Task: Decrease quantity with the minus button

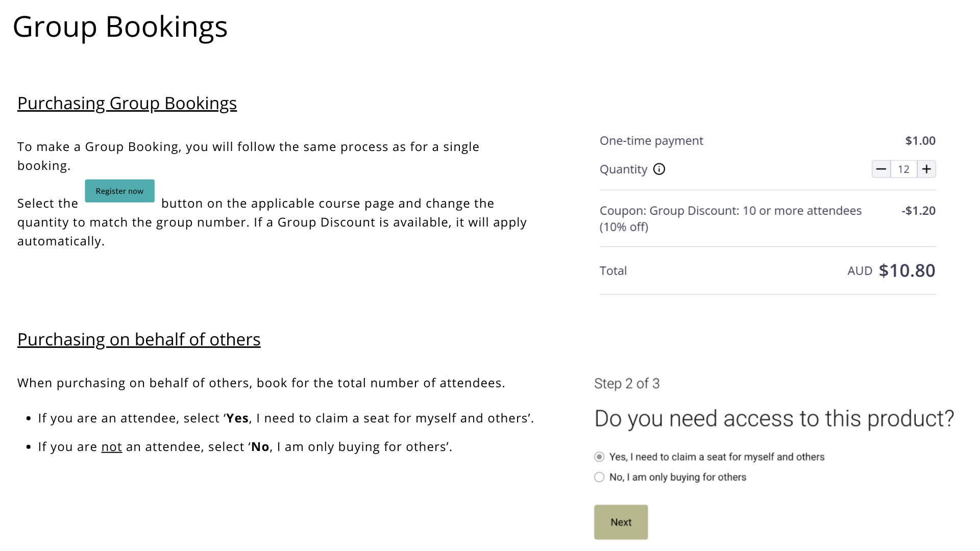Action: point(881,169)
